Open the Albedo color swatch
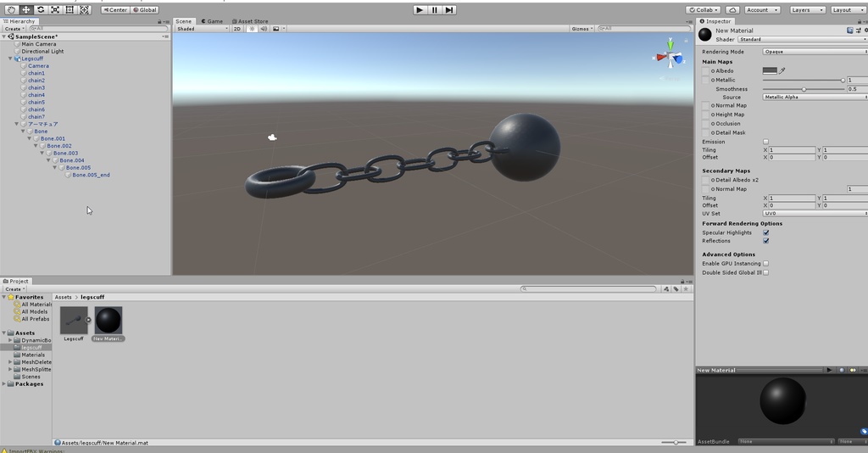 pos(770,71)
